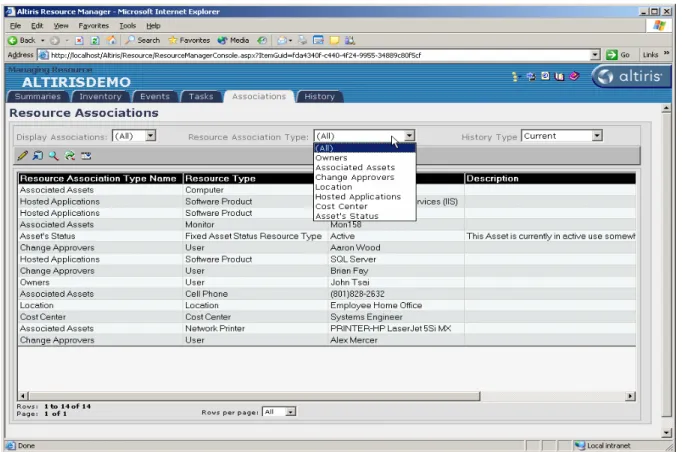
Task: Select Hosted Applications from the dropdown list
Action: tap(364, 197)
